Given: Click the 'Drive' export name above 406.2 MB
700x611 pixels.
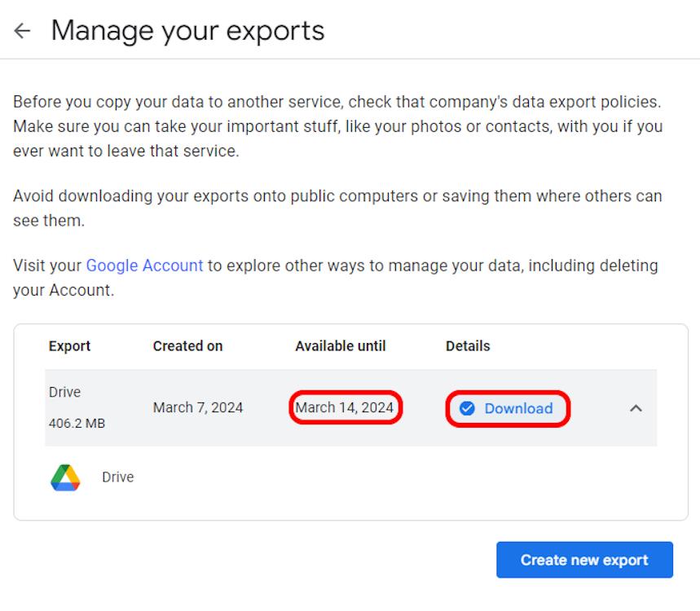Looking at the screenshot, I should pos(64,392).
